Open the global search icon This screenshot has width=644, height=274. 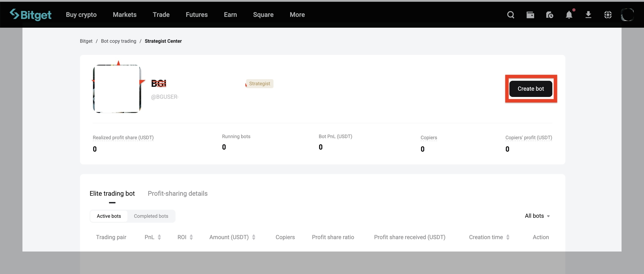point(511,15)
